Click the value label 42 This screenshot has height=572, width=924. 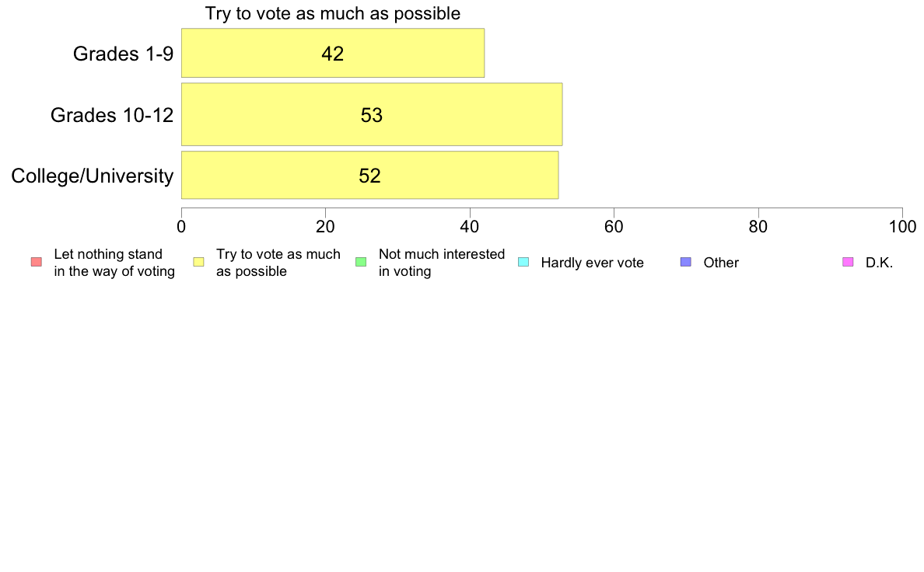[x=332, y=54]
